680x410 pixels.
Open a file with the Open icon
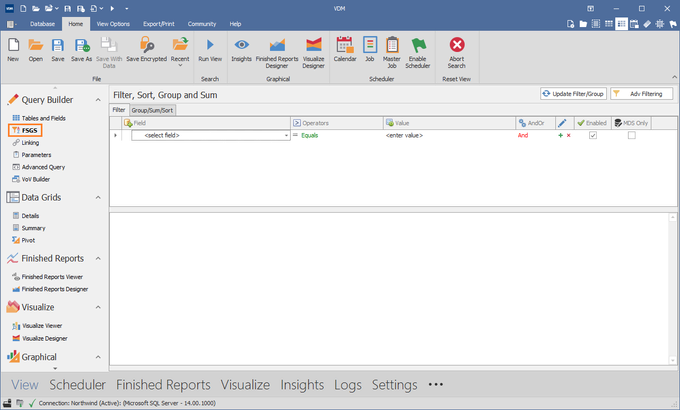36,50
